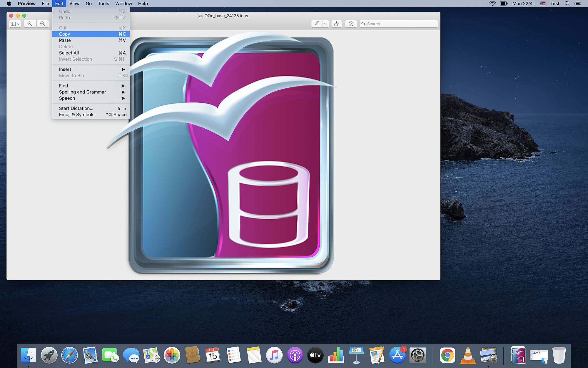The height and width of the screenshot is (368, 588).
Task: Open Numbers from the Dock
Action: pos(336,355)
